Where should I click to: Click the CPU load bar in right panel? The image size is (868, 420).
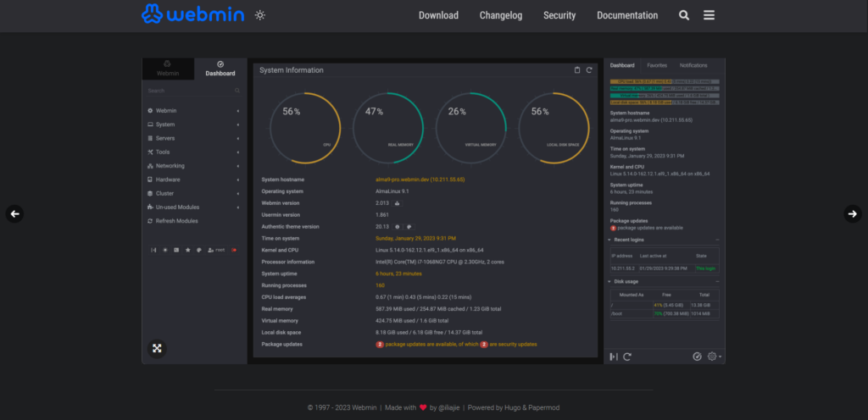(665, 81)
